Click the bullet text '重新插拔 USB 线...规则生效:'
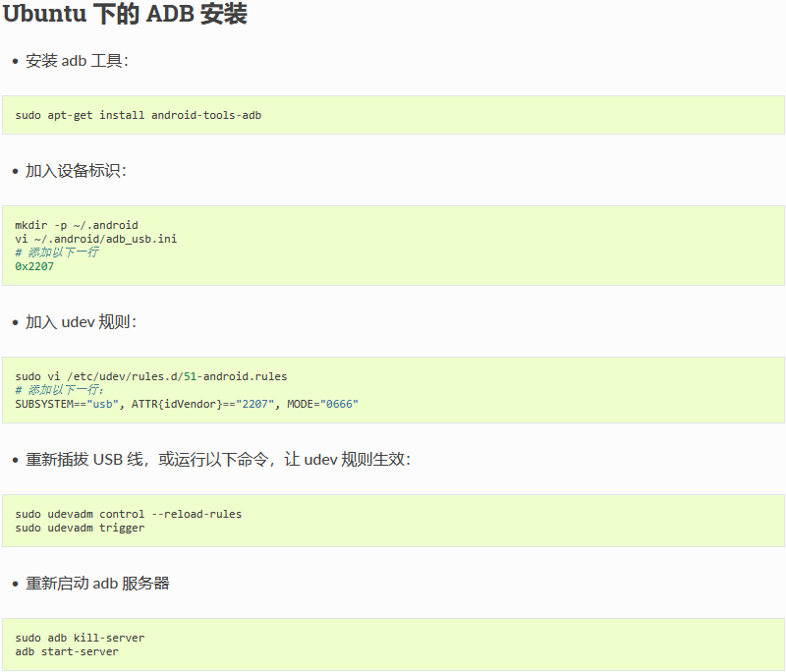 coord(218,460)
